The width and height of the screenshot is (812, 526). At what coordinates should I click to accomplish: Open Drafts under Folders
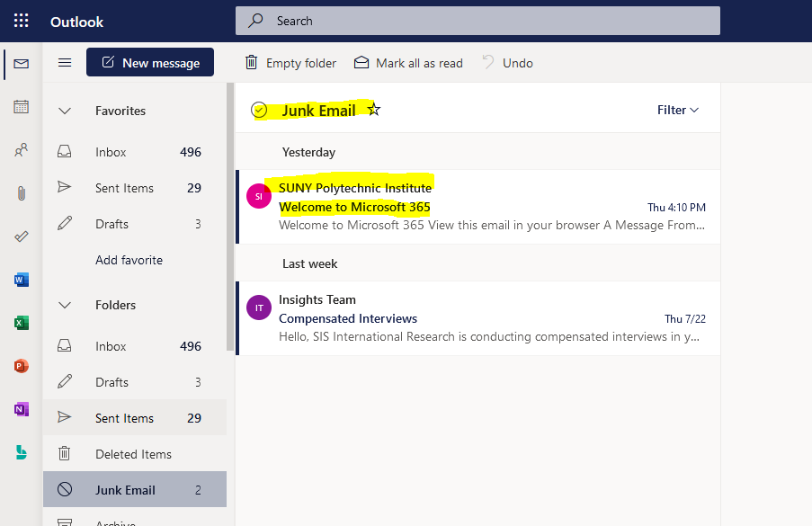click(x=135, y=382)
